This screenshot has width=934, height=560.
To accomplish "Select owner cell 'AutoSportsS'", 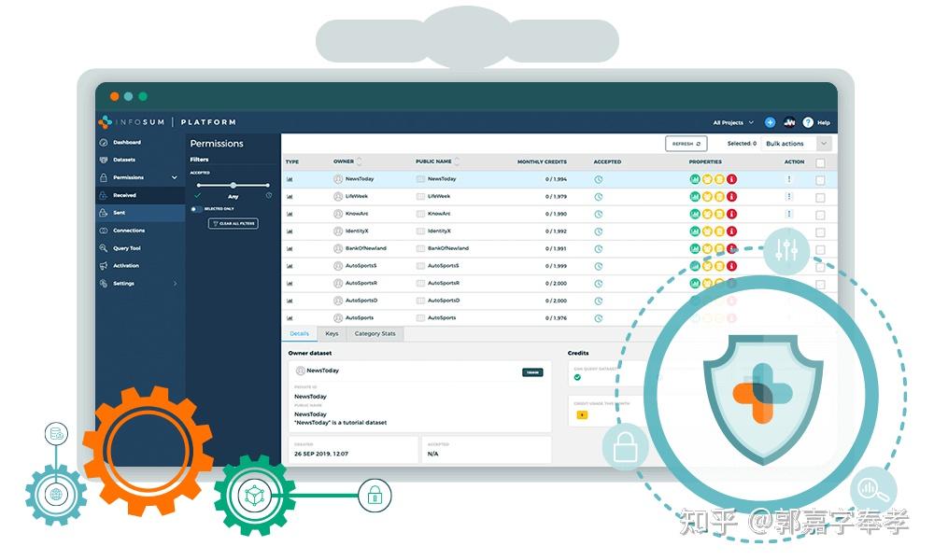I will pyautogui.click(x=361, y=266).
